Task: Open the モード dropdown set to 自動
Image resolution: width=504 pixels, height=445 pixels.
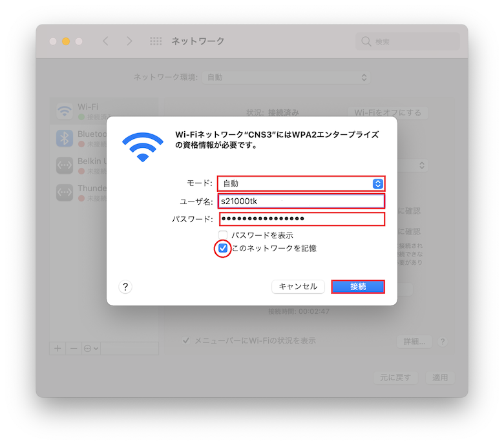Action: [301, 183]
